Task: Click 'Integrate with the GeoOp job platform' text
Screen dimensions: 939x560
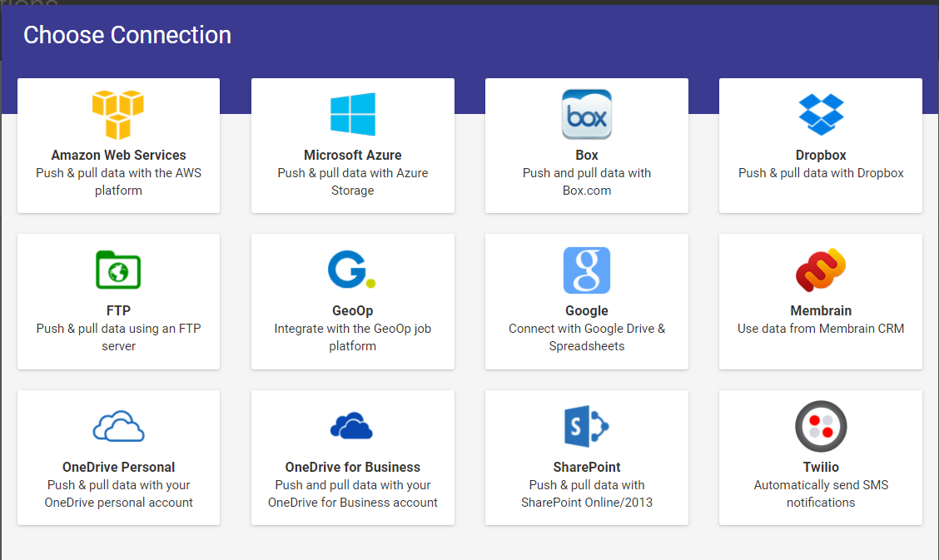Action: (353, 337)
